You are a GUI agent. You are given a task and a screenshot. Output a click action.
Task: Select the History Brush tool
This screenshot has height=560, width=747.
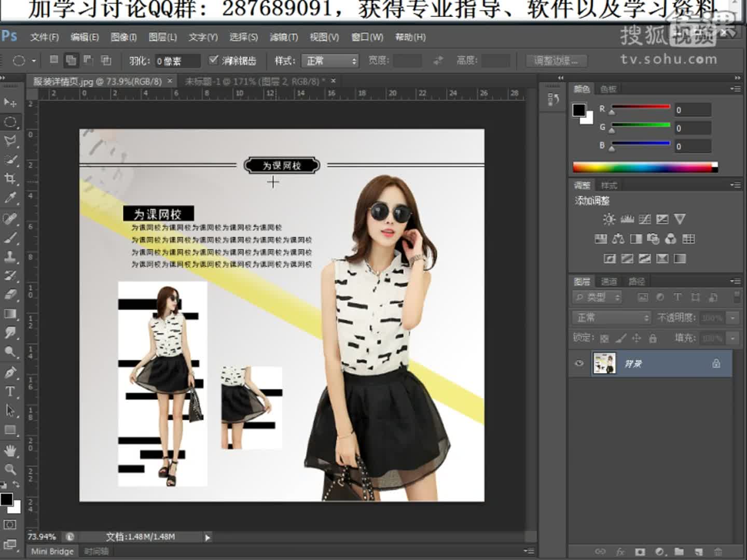click(10, 275)
